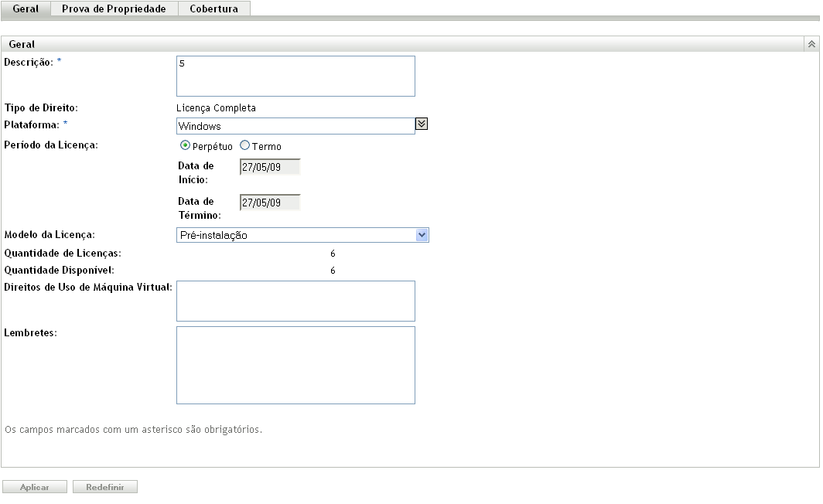This screenshot has width=823, height=504.
Task: Select the Perpétuo license period option
Action: (185, 145)
